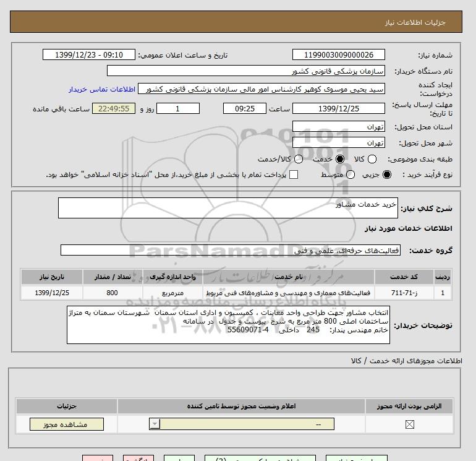Click the تاریخ نیاز column header
Image resolution: width=476 pixels, height=461 pixels.
tap(52, 277)
